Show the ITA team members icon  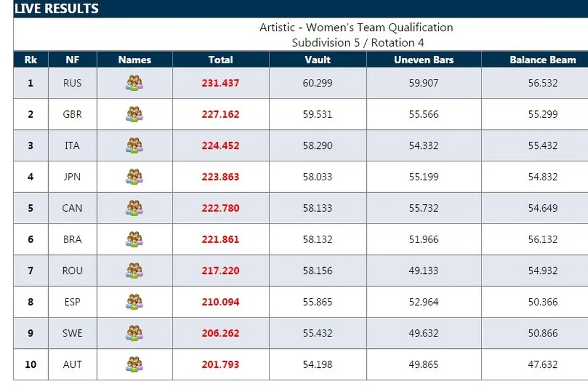pyautogui.click(x=134, y=146)
